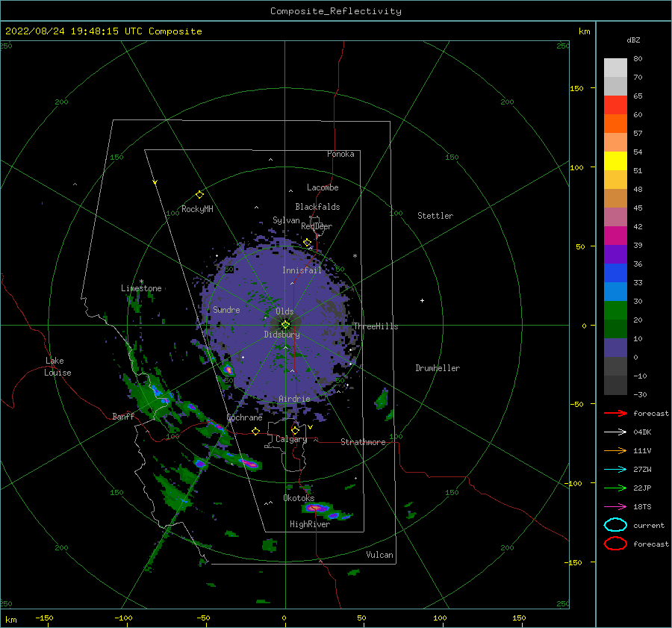
Task: Click the magenta 18TS arrow in the legend
Action: [x=615, y=507]
